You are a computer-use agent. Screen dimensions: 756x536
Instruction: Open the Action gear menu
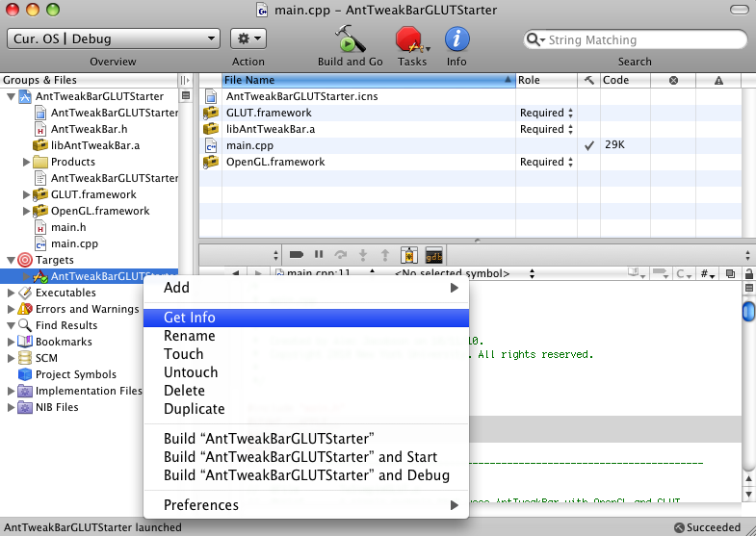(x=248, y=39)
